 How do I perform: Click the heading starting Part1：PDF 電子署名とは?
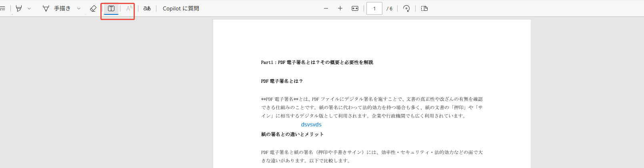317,62
